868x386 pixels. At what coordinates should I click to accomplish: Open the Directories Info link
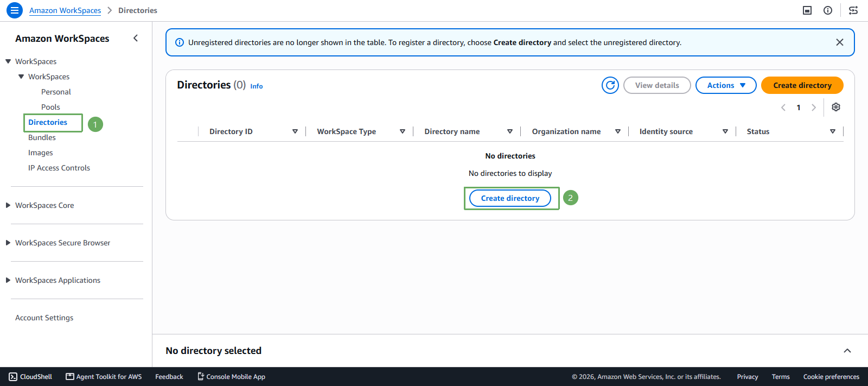click(257, 86)
